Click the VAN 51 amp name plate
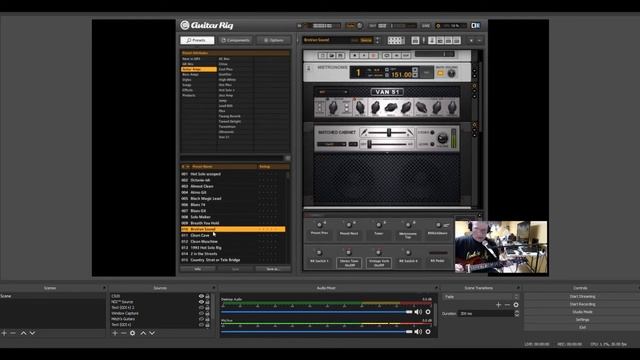Screen dimensions: 640x360 click(x=387, y=92)
